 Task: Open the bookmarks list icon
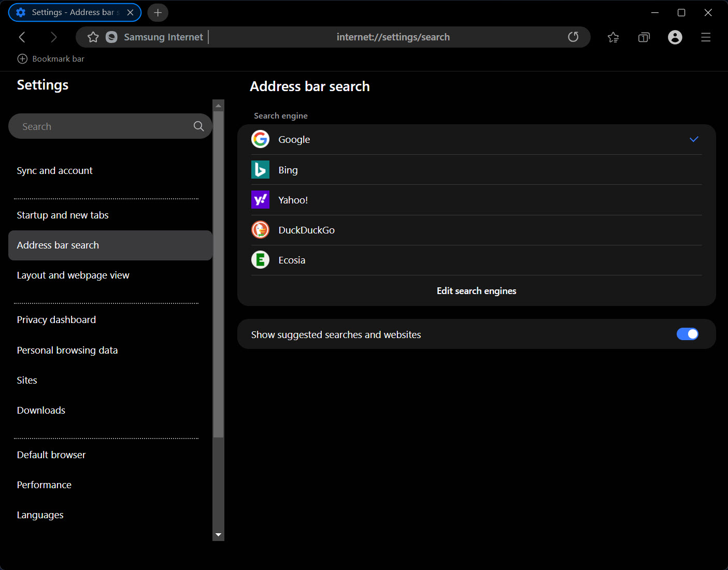coord(613,37)
